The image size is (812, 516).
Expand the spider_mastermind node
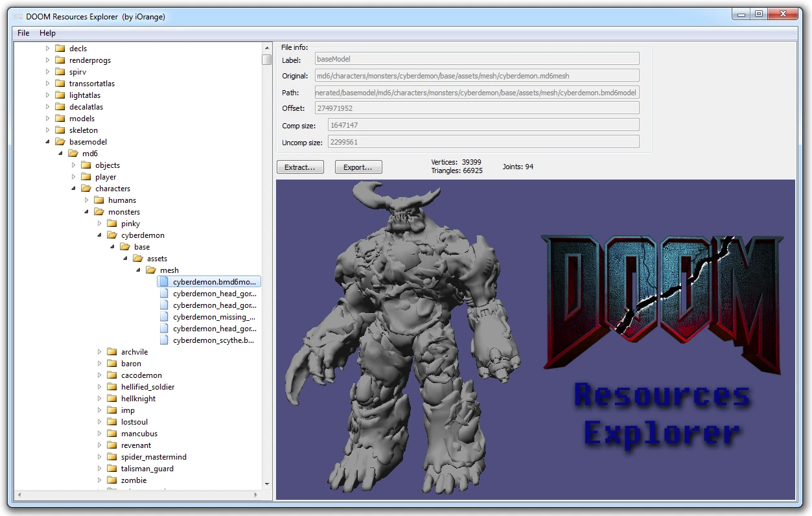99,456
